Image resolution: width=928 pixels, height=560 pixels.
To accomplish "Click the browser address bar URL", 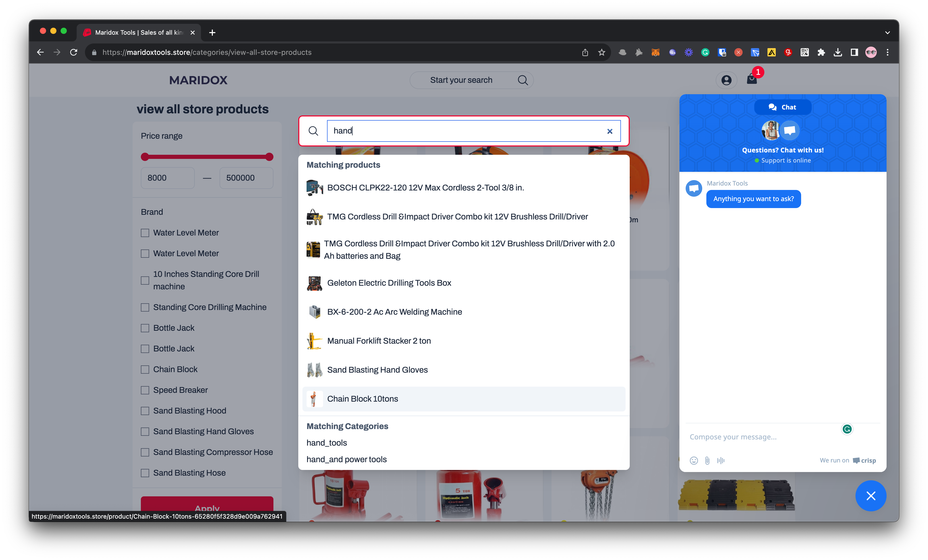I will click(x=207, y=52).
